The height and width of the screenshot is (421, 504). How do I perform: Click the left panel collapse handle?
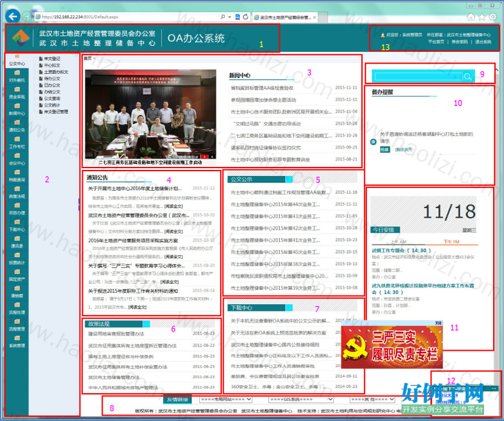(x=79, y=204)
